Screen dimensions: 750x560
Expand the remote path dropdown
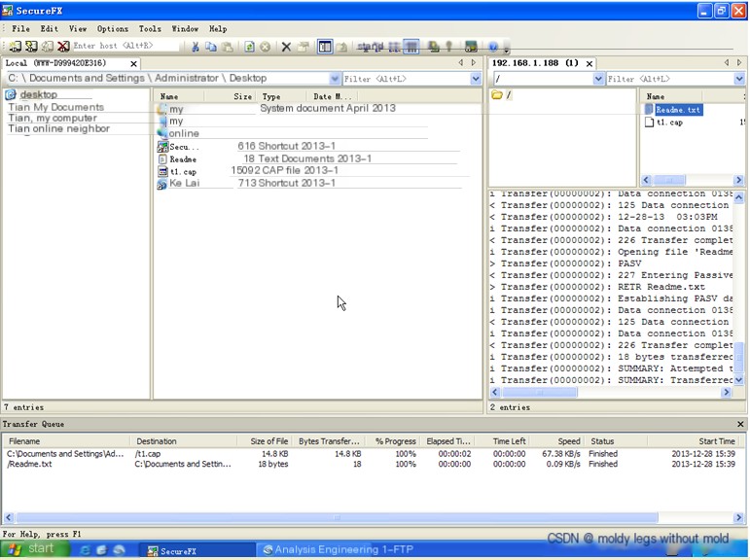(598, 79)
